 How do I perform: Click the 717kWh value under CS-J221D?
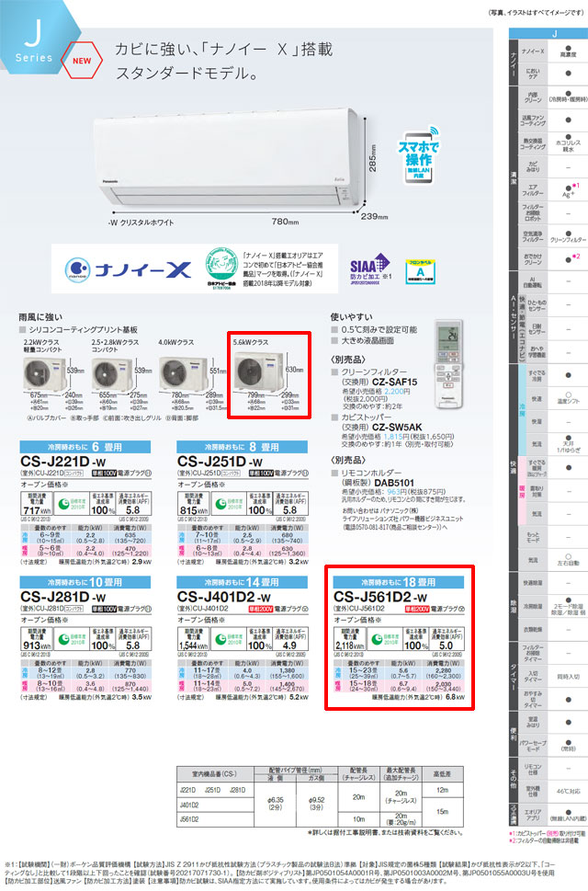pos(37,510)
